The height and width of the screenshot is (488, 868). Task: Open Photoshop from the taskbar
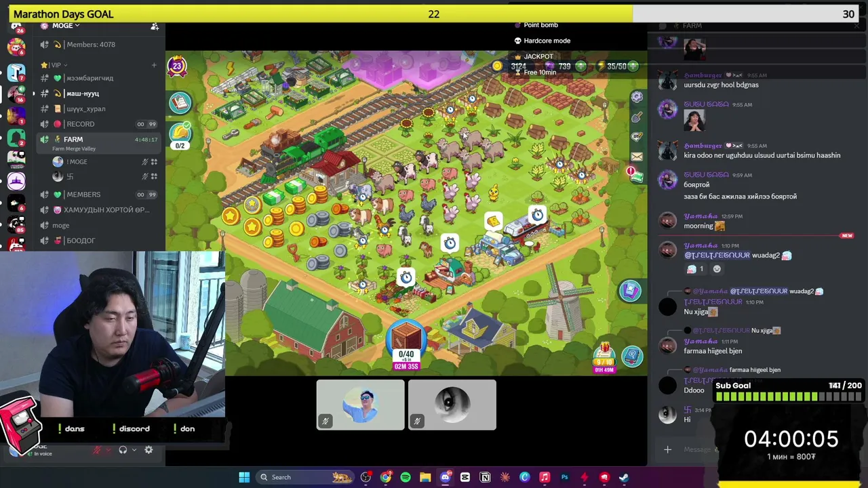click(x=564, y=477)
